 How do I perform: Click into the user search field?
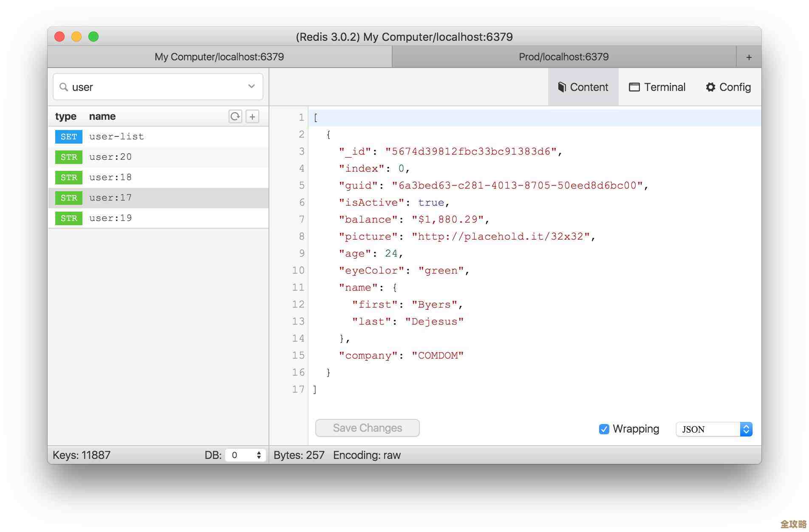click(x=157, y=87)
